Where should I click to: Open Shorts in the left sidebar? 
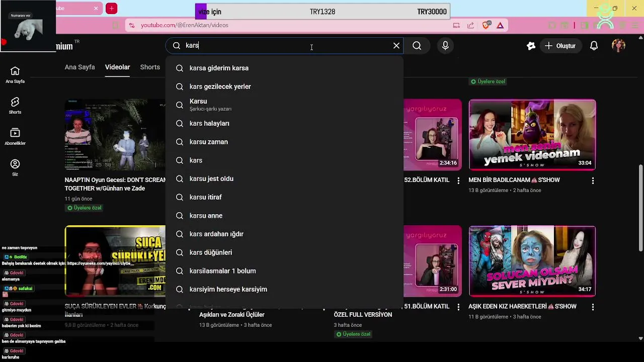(15, 106)
